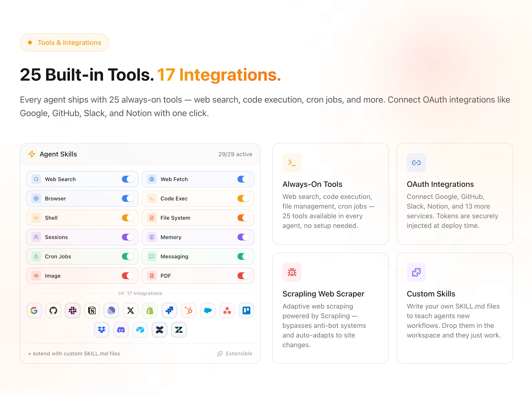Disable the Code Exec toggle

pyautogui.click(x=243, y=198)
